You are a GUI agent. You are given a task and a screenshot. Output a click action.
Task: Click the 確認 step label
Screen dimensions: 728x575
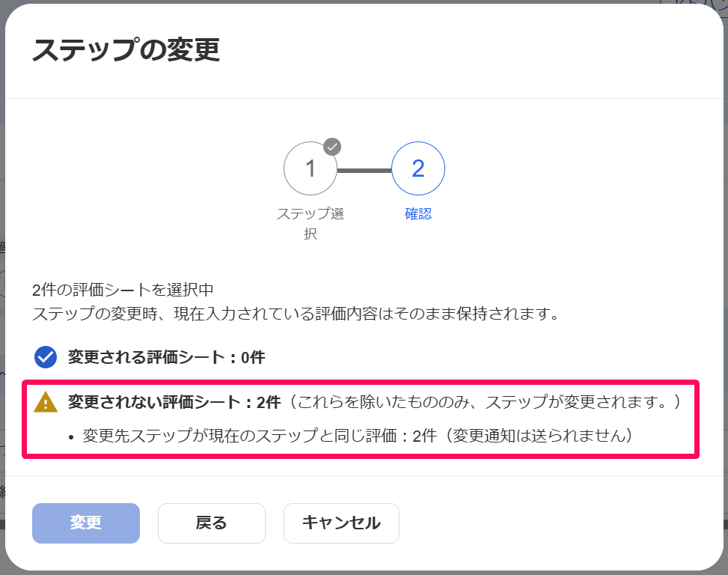coord(417,213)
